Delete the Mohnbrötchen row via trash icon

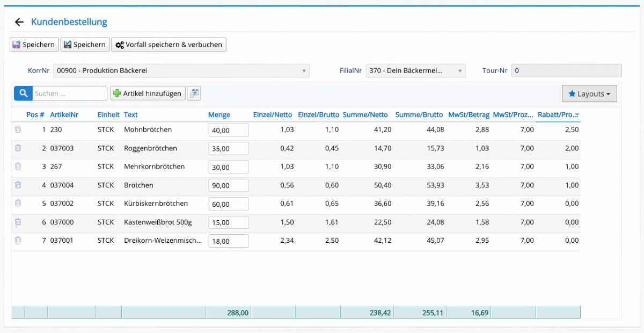(x=18, y=129)
